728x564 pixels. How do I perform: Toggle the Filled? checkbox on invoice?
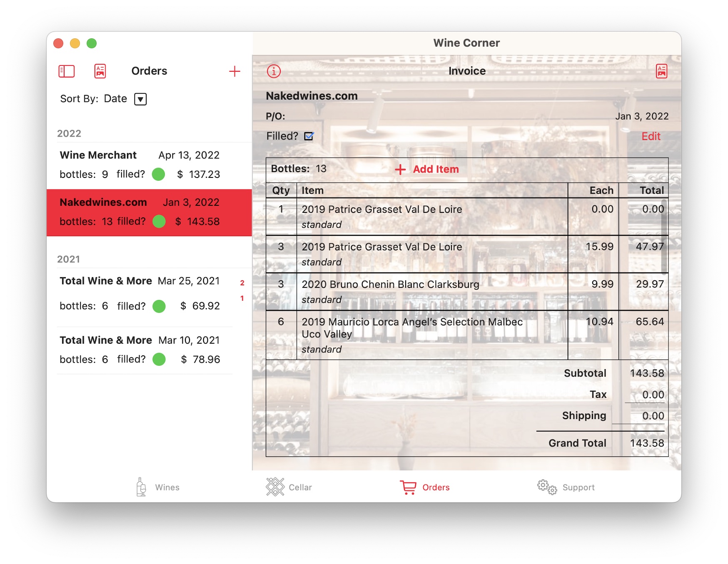tap(309, 136)
